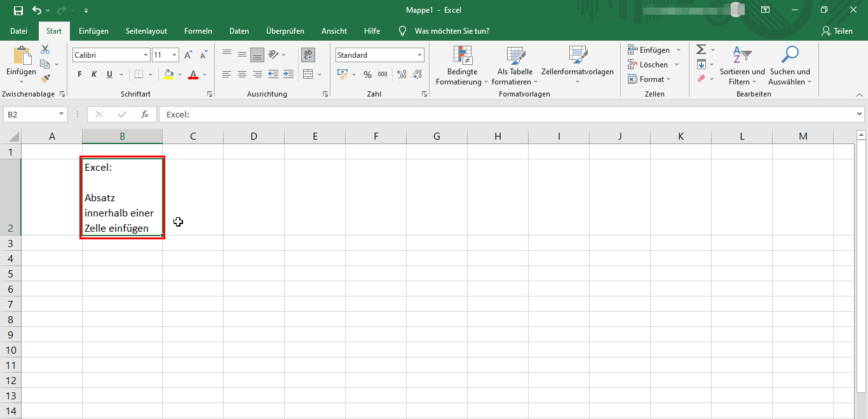
Task: Click the insert function fx icon
Action: pyautogui.click(x=145, y=114)
